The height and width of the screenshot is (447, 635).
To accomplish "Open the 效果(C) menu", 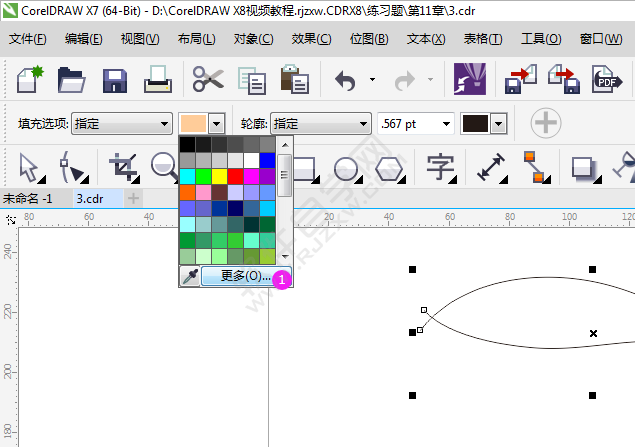I will [311, 39].
